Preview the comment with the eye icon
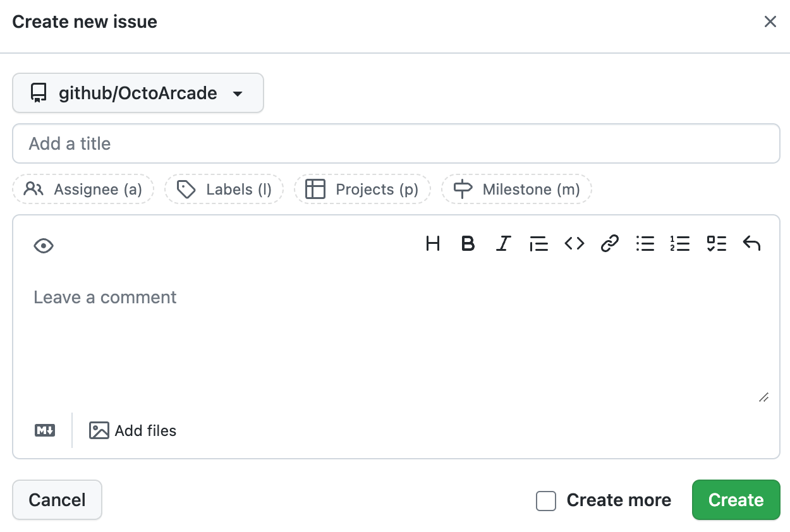790x532 pixels. (43, 245)
